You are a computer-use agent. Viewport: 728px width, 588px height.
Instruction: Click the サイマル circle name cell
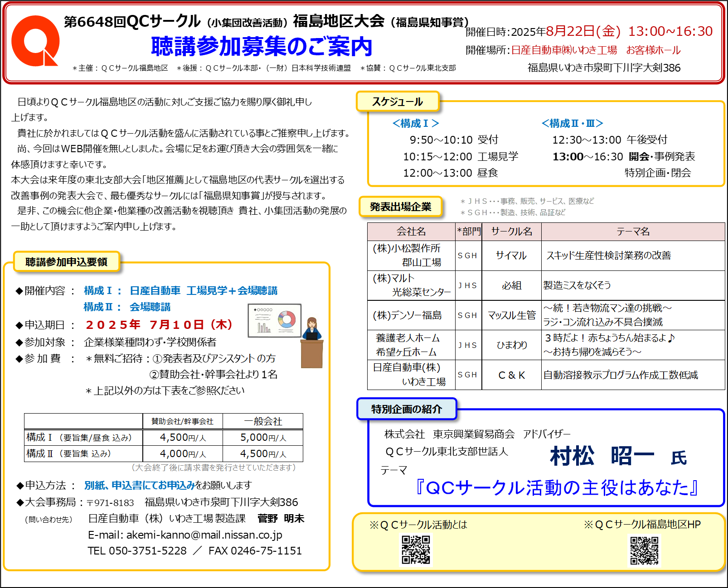coord(512,255)
